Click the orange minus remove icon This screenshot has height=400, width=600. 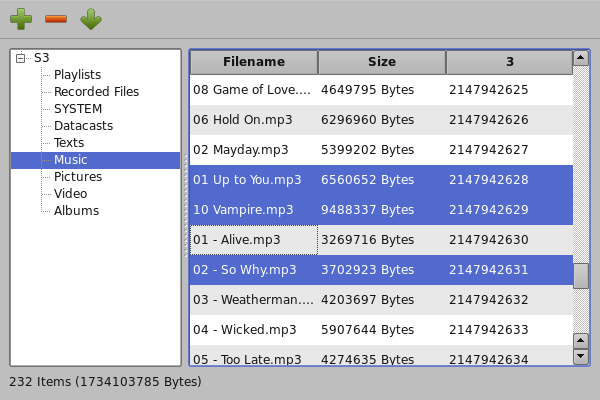click(x=56, y=19)
